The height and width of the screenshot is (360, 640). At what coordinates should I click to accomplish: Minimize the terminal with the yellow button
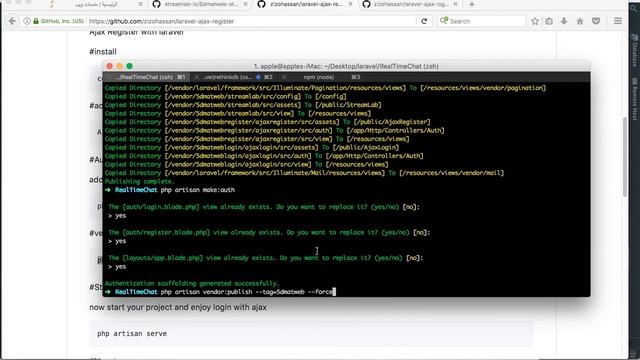pyautogui.click(x=120, y=66)
